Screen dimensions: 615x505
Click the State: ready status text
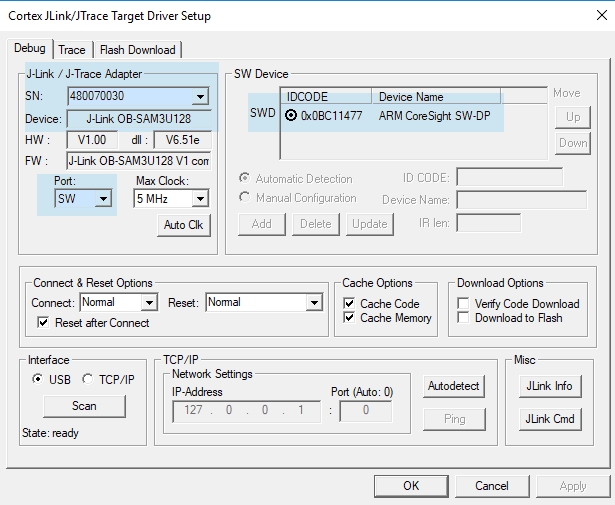[x=51, y=433]
